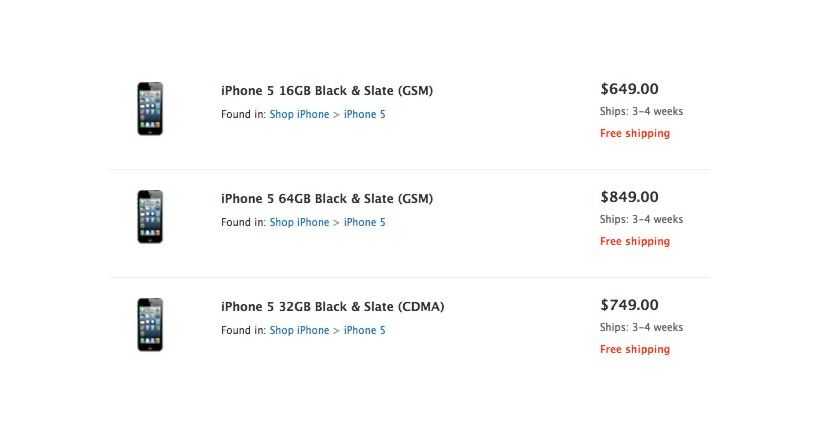
Task: Select the iPhone 5 32GB Black & Slate (CDMA) title
Action: coord(333,307)
